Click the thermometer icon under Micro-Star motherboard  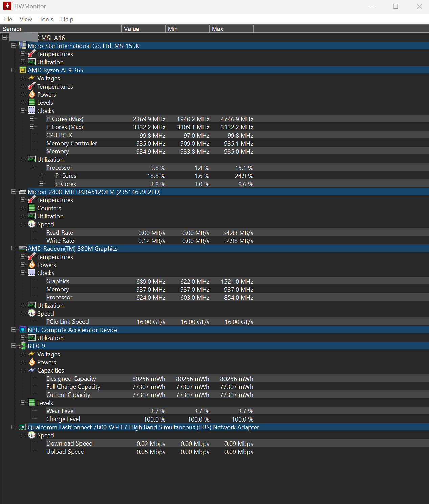coord(31,54)
